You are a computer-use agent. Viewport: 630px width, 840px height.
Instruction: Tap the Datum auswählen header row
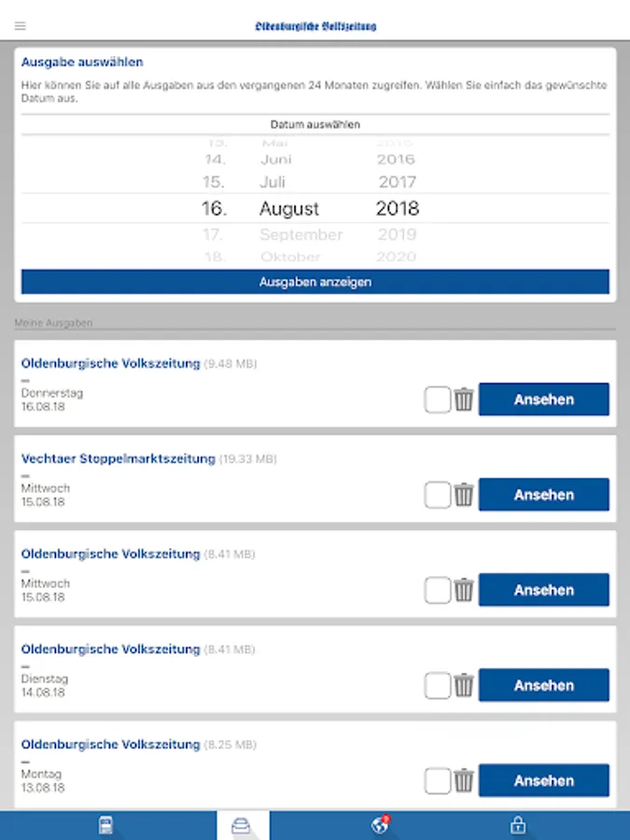tap(315, 123)
